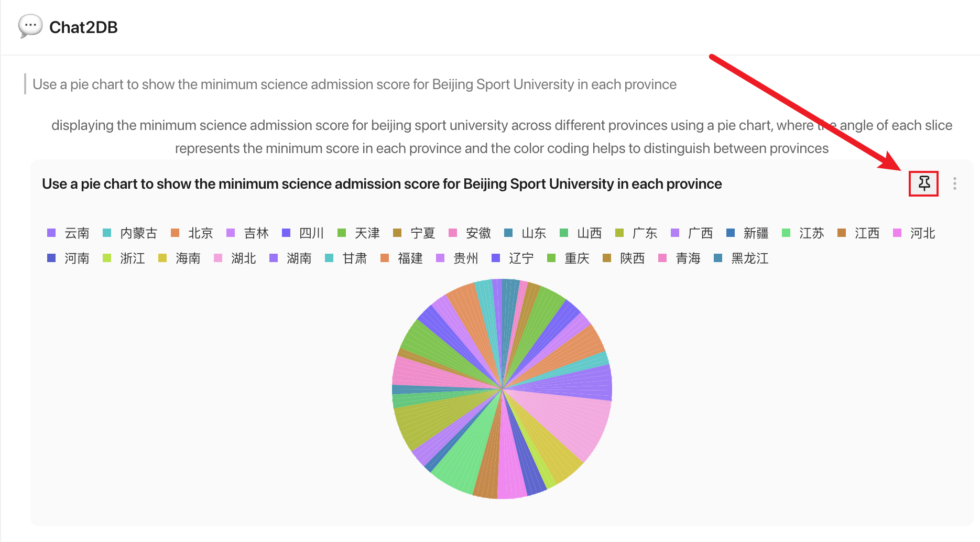This screenshot has height=542, width=980.
Task: Click the 福建 legend item
Action: [401, 258]
